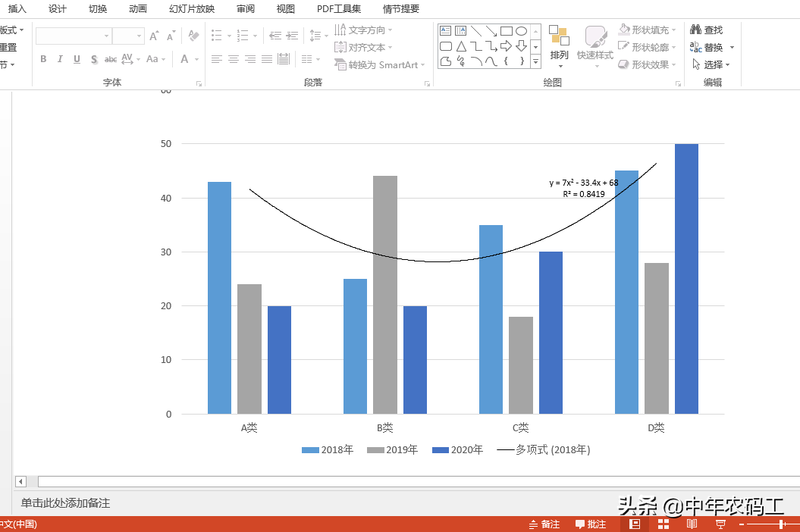Toggle strikethrough abc button

(x=111, y=59)
